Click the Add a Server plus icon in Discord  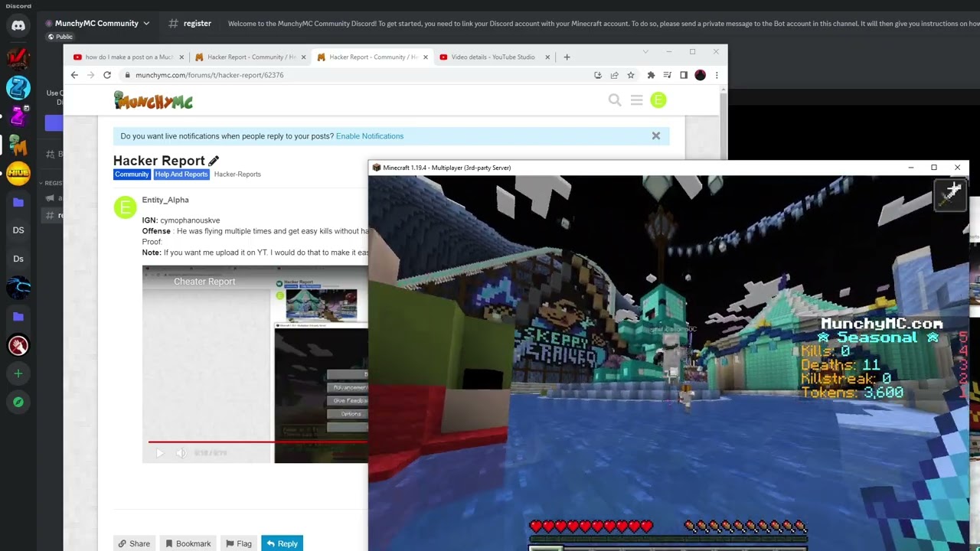point(18,373)
